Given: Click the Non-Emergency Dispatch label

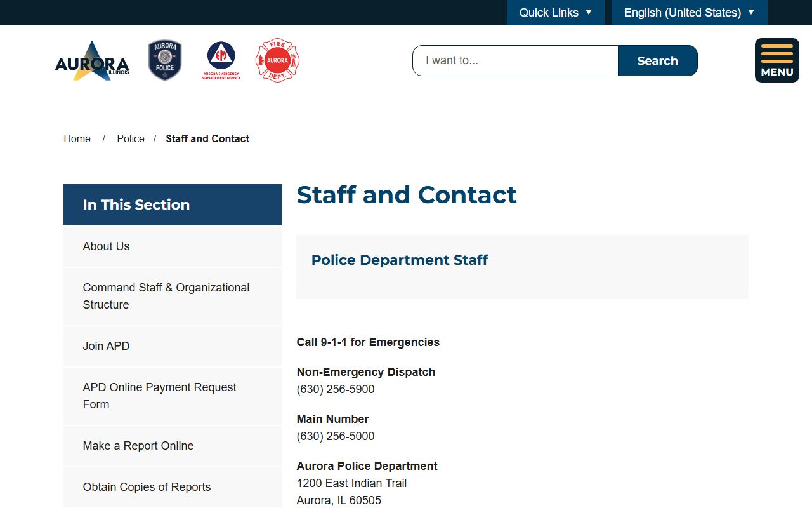Looking at the screenshot, I should coord(366,372).
